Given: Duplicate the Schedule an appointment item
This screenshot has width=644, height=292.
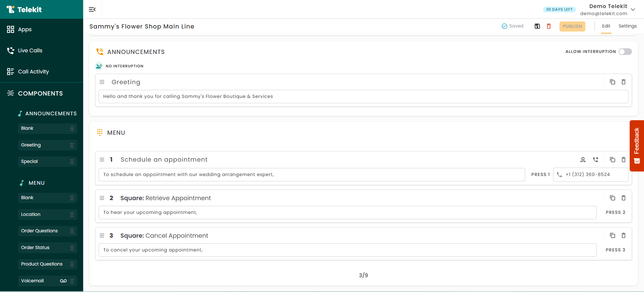Looking at the screenshot, I should click(x=612, y=160).
